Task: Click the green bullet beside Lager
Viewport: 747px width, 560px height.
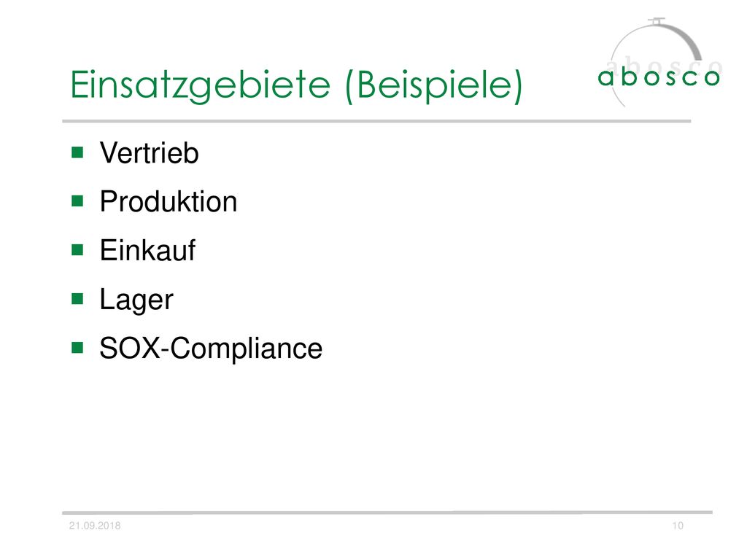Action: (77, 299)
